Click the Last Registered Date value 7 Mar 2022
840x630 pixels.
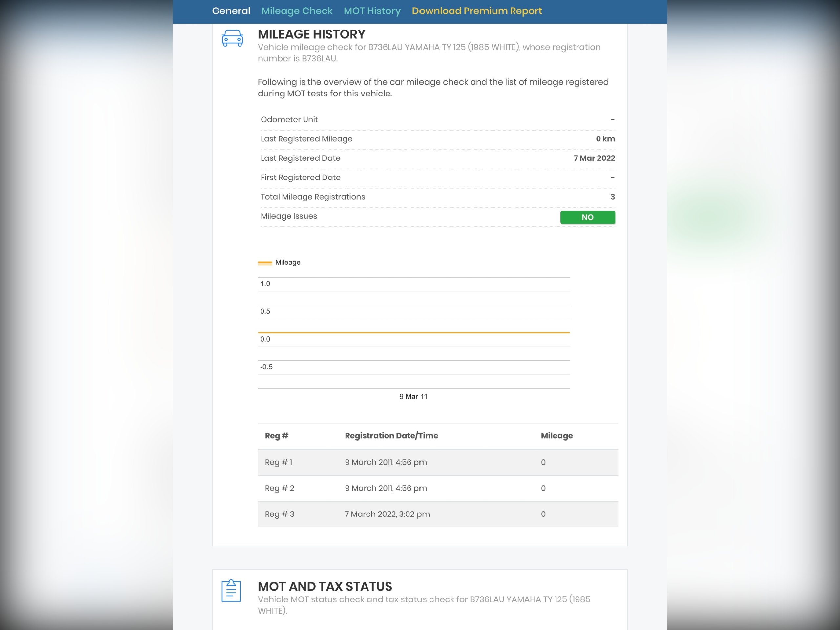pyautogui.click(x=594, y=158)
